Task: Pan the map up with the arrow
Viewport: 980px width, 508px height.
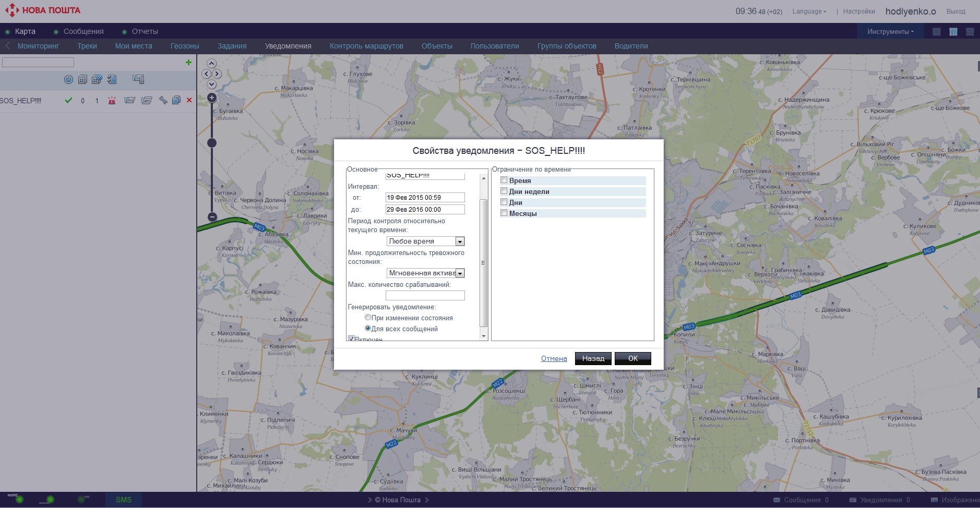Action: point(212,64)
